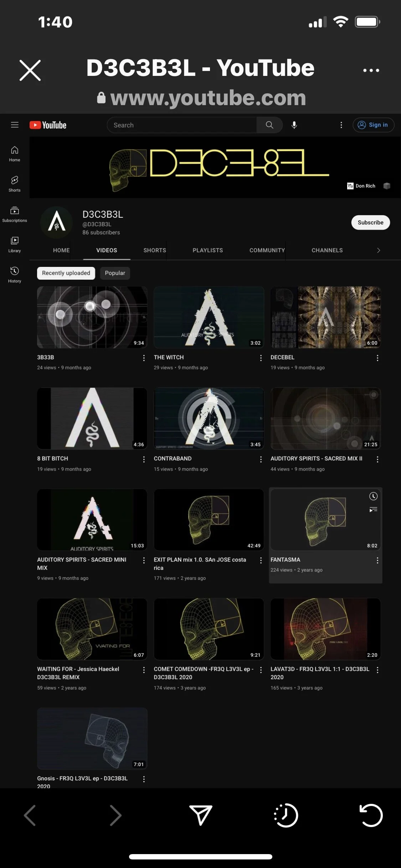Image resolution: width=401 pixels, height=868 pixels.
Task: Open the Gnosis video thumbnail
Action: [92, 738]
